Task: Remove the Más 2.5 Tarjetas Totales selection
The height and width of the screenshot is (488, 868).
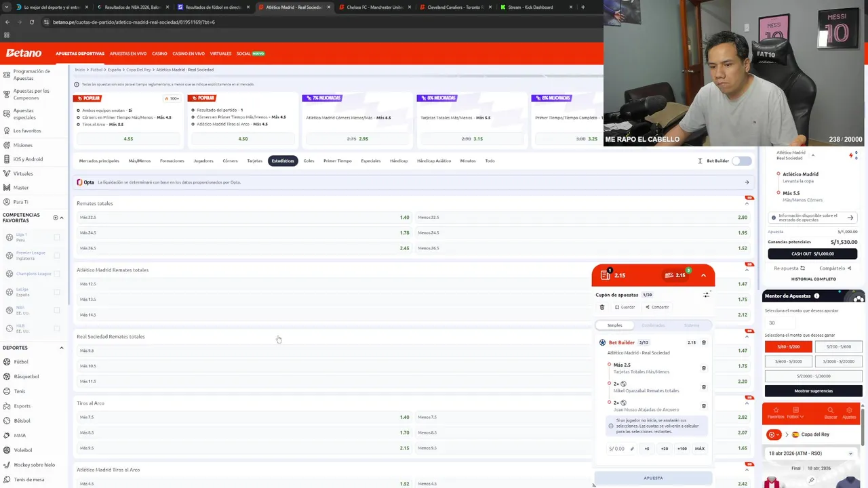Action: (704, 368)
